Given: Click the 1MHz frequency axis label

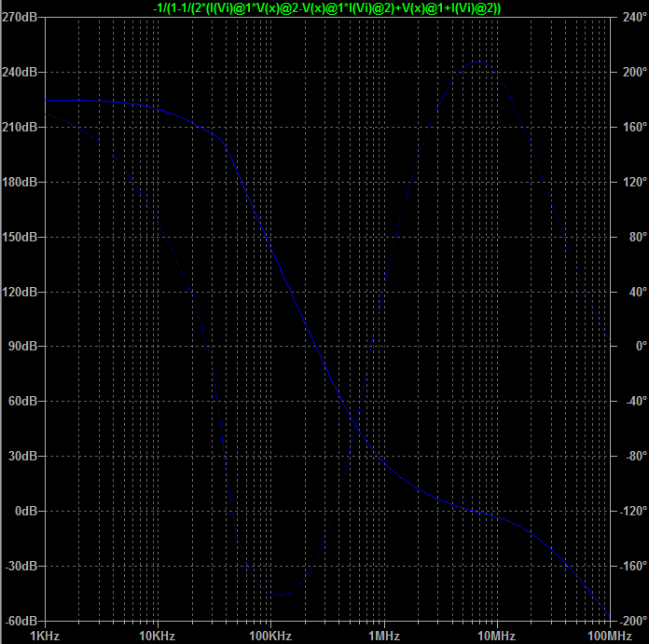Looking at the screenshot, I should click(384, 636).
